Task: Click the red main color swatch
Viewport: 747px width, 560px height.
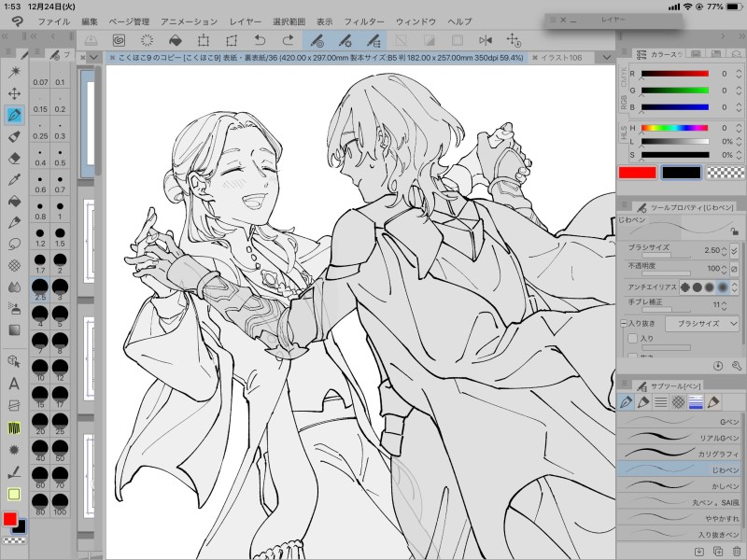Action: click(638, 173)
